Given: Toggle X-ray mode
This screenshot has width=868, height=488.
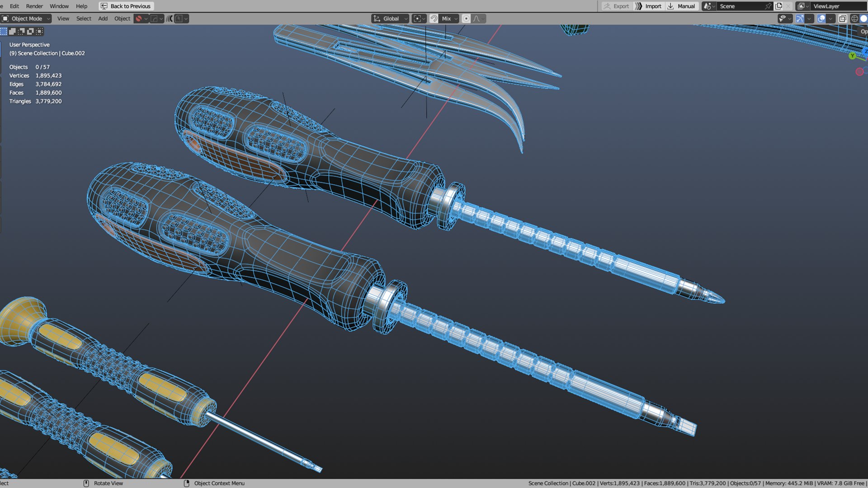Looking at the screenshot, I should (843, 19).
